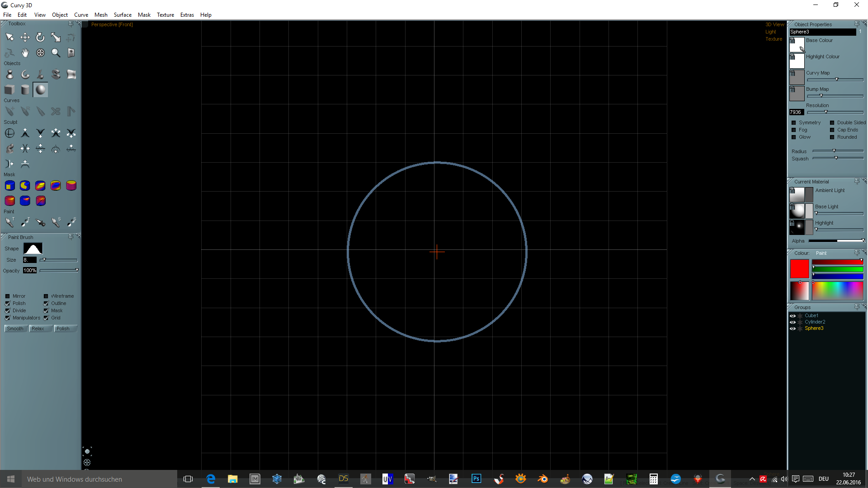Pick the Scale tool diagonal arrow
The image size is (868, 488).
56,37
